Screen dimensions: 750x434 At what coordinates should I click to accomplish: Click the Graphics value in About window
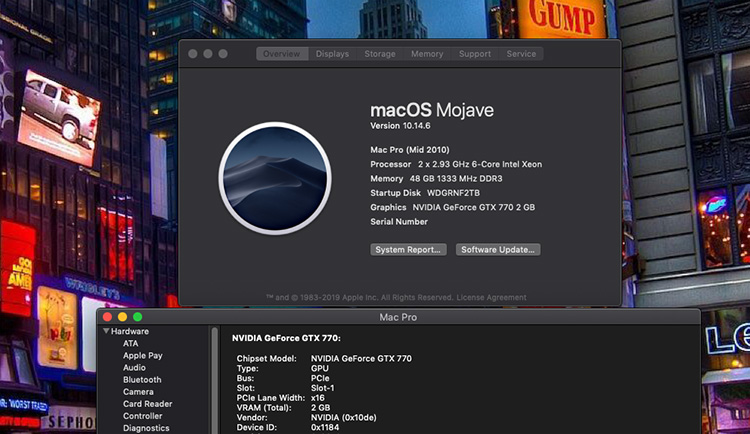tap(474, 207)
